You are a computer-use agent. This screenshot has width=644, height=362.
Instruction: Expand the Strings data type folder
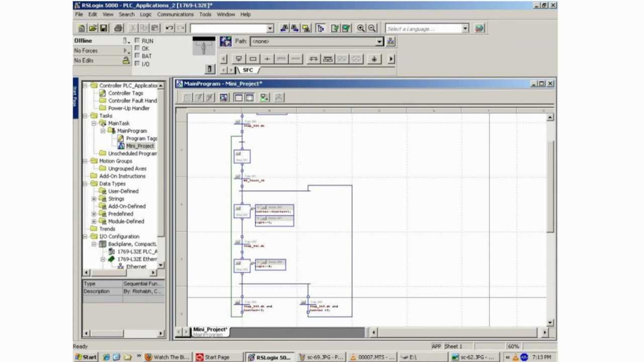click(94, 199)
